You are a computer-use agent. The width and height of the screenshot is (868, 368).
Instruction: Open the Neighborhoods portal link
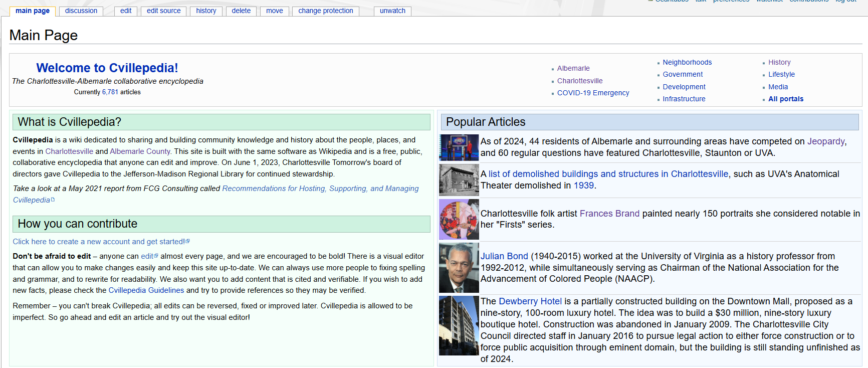[x=687, y=62]
